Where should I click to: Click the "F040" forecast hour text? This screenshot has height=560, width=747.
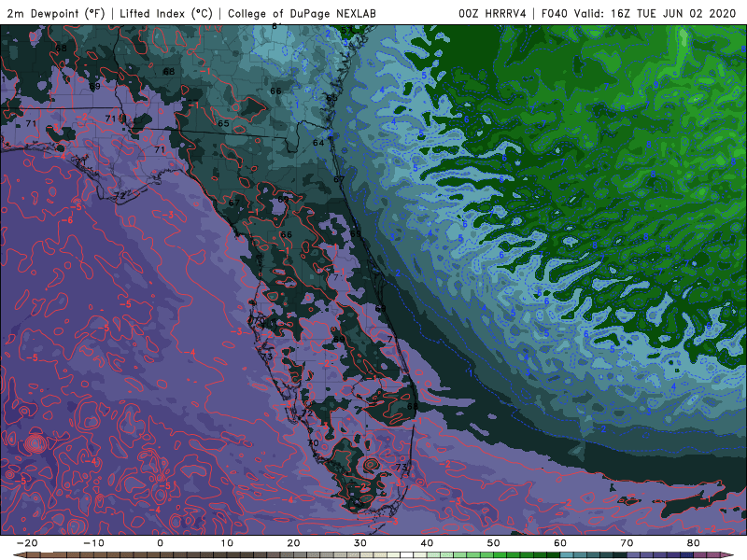[x=555, y=13]
